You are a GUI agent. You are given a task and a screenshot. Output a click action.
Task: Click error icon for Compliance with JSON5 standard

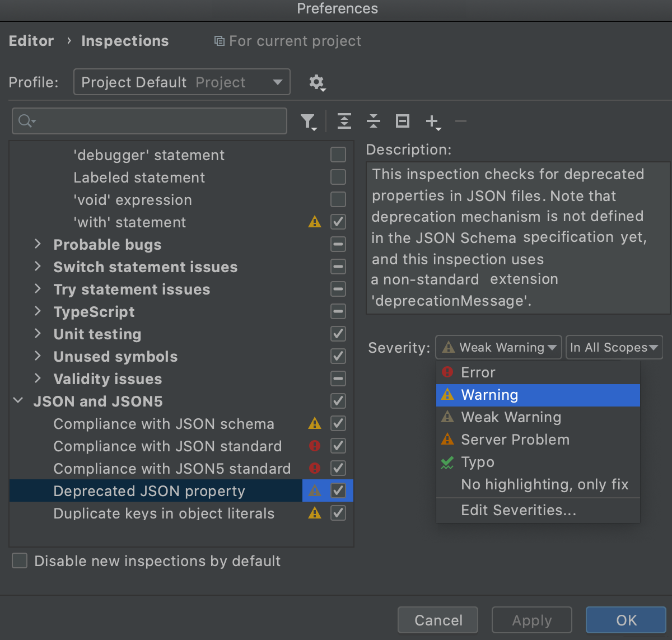coord(315,469)
